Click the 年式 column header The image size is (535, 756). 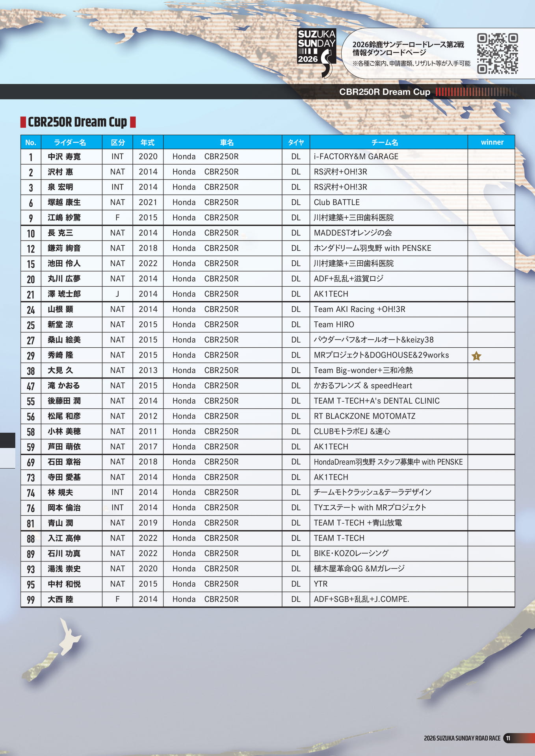pos(148,143)
